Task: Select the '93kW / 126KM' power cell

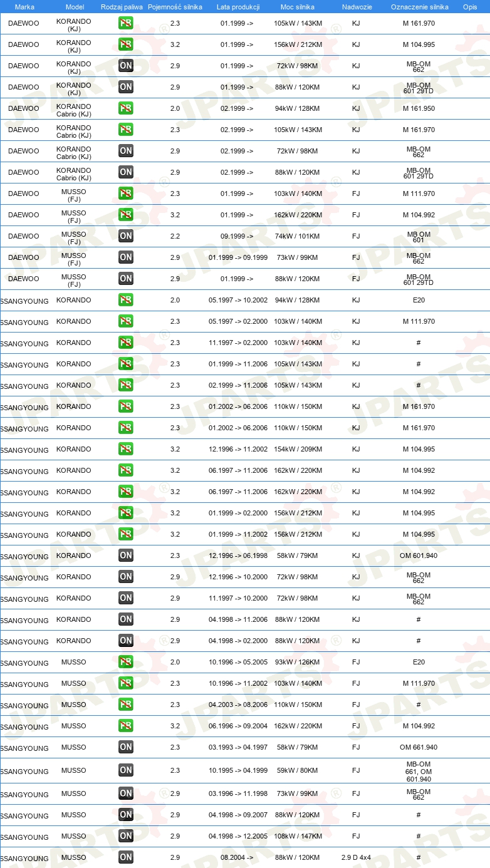Action: point(297,662)
